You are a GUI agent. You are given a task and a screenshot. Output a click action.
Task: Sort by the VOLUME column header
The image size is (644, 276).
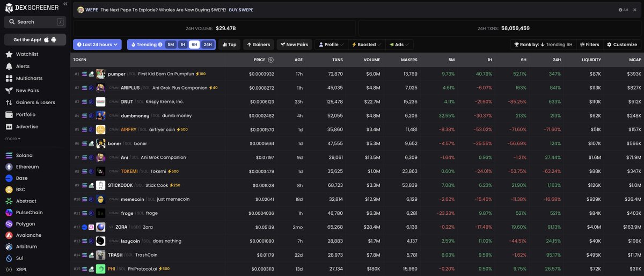(x=371, y=60)
